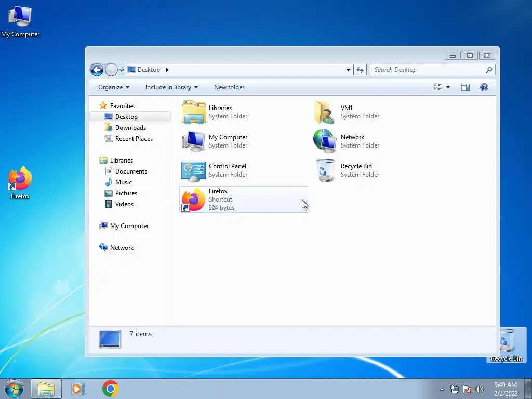Click the greyed Forward navigation button
The width and height of the screenshot is (532, 399).
(x=111, y=70)
